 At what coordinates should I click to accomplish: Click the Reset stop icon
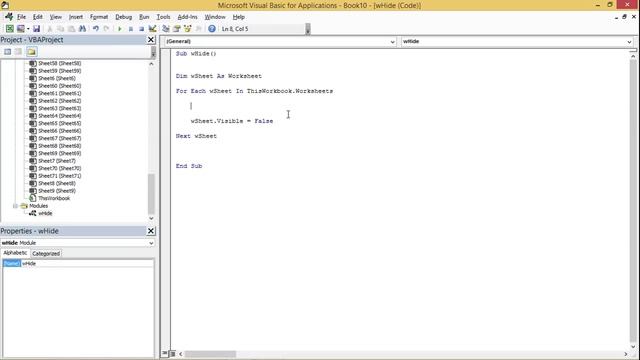click(x=141, y=29)
